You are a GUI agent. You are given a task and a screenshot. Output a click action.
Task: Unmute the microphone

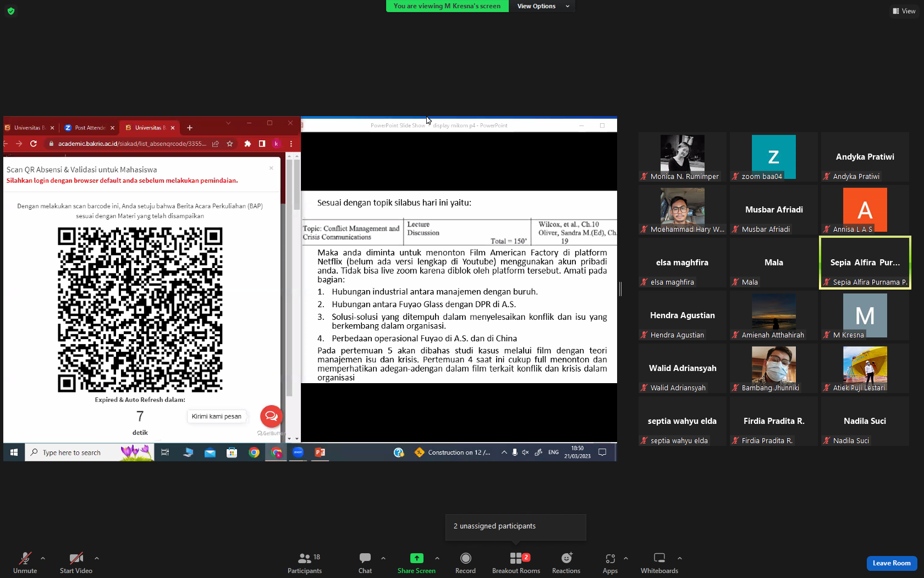[25, 563]
